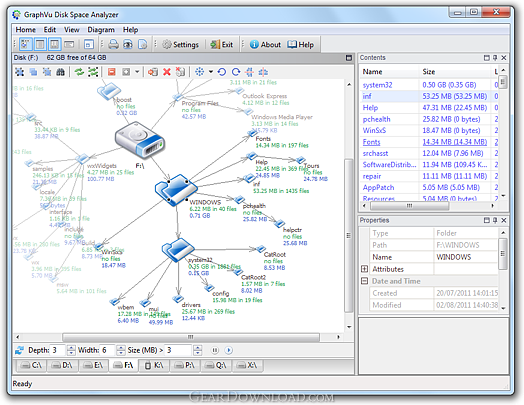Click the Depth input field
The width and height of the screenshot is (524, 405).
point(58,350)
